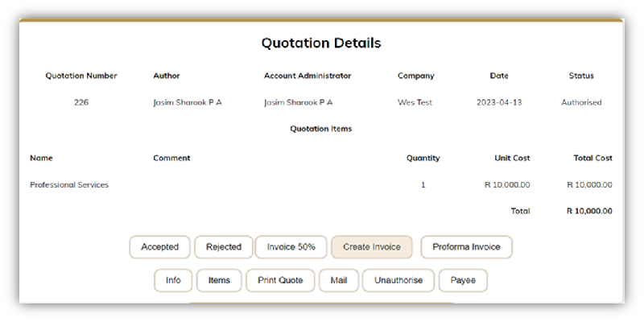
Task: Click the quantity value 1
Action: click(423, 185)
